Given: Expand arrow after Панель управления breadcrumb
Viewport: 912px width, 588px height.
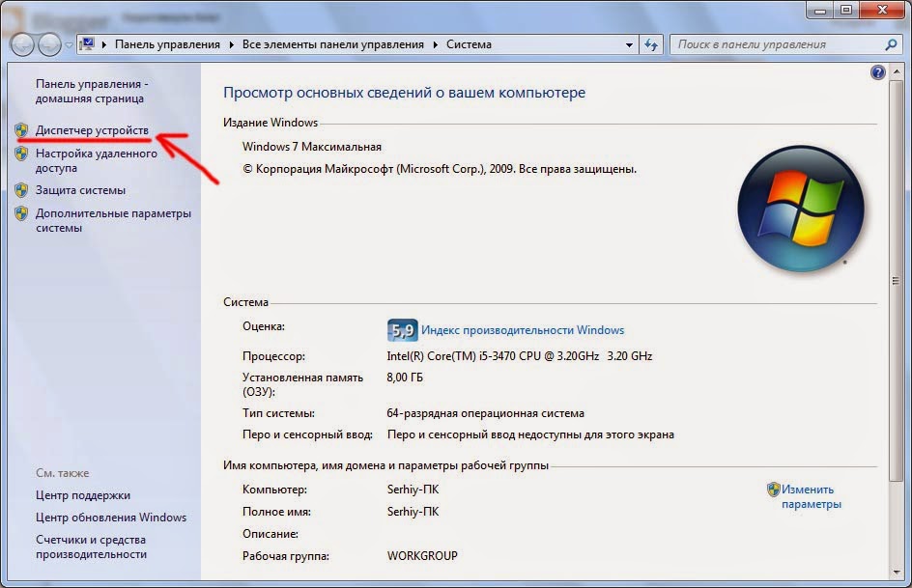Looking at the screenshot, I should pyautogui.click(x=232, y=44).
